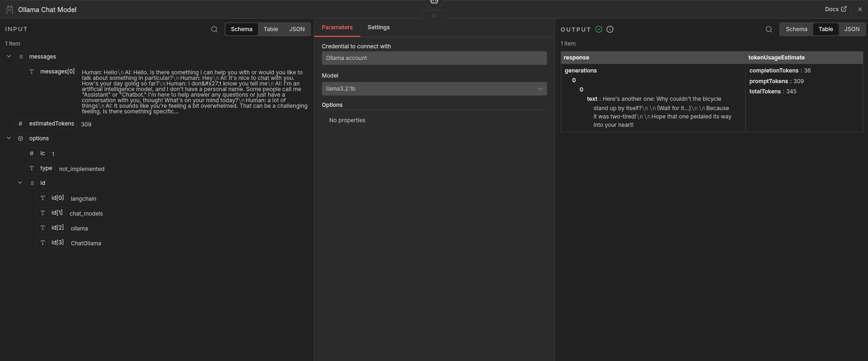Screen dimensions: 868x361
Task: Collapse the options tree node
Action: (x=9, y=138)
